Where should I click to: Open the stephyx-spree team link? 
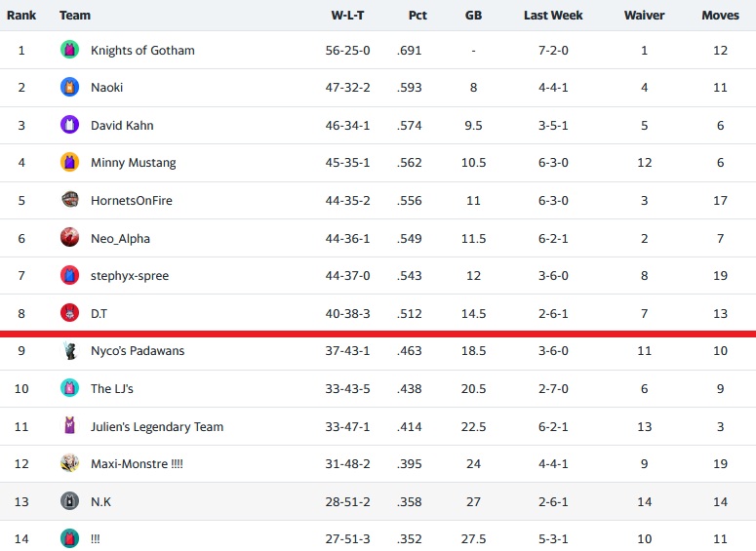point(130,276)
